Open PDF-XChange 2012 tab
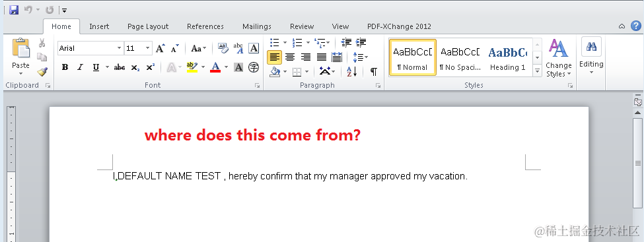644x242 pixels. (x=399, y=26)
